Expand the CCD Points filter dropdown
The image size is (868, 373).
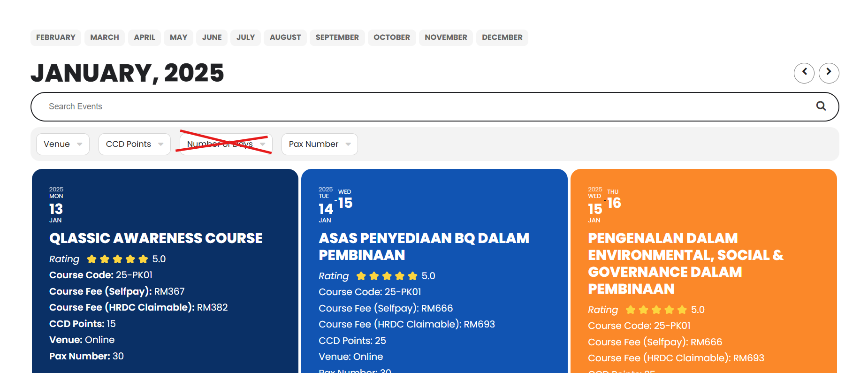pyautogui.click(x=135, y=144)
